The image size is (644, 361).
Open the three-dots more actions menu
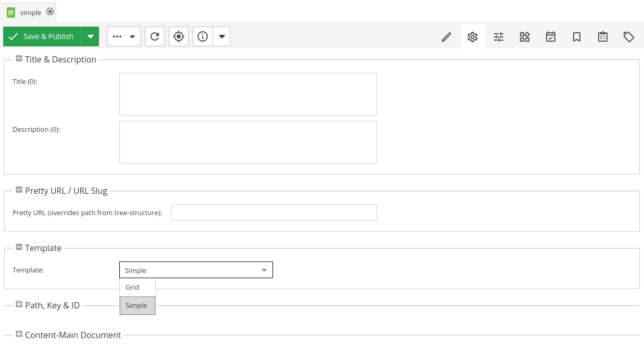(x=124, y=36)
